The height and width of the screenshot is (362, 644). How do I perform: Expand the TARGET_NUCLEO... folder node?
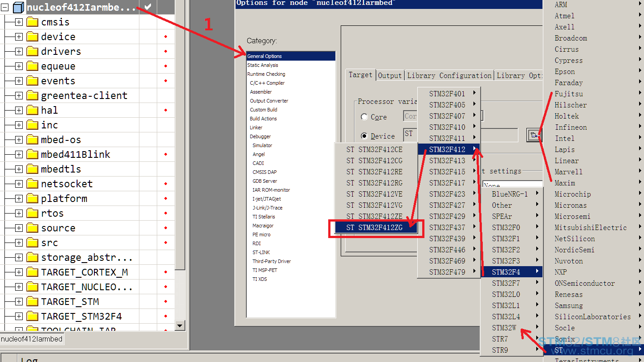(19, 287)
